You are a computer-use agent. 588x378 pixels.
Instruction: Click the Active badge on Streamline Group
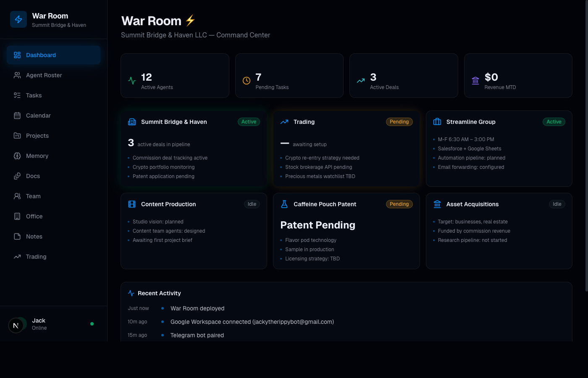(x=554, y=122)
